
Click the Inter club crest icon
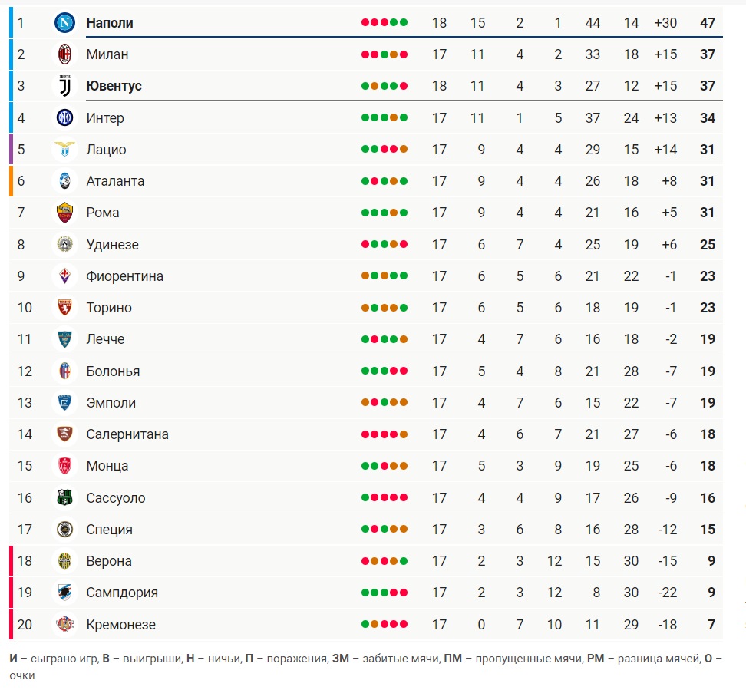point(64,117)
